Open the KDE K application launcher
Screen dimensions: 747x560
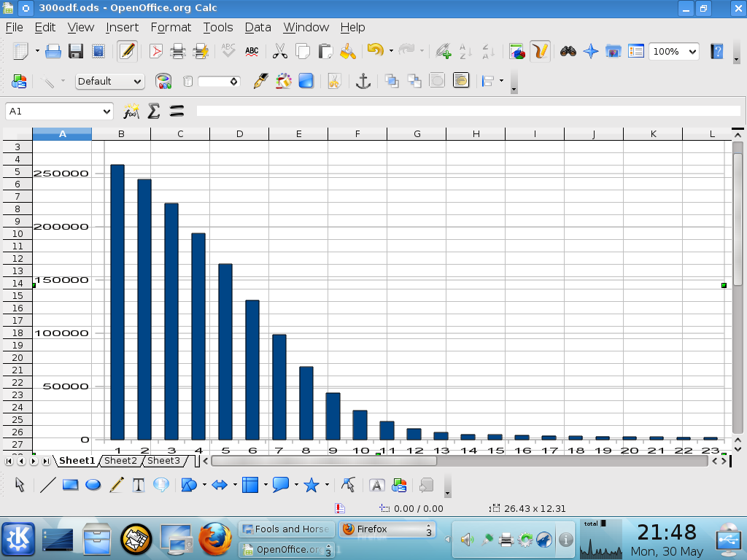click(x=18, y=539)
